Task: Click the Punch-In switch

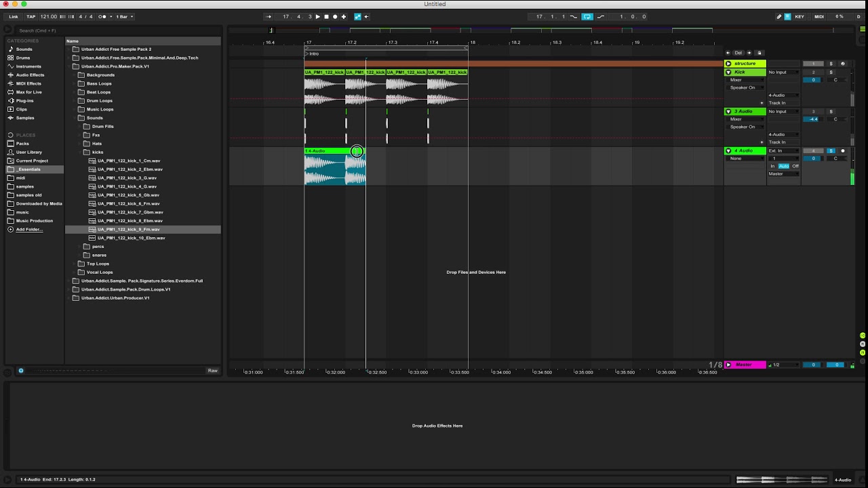Action: (574, 16)
